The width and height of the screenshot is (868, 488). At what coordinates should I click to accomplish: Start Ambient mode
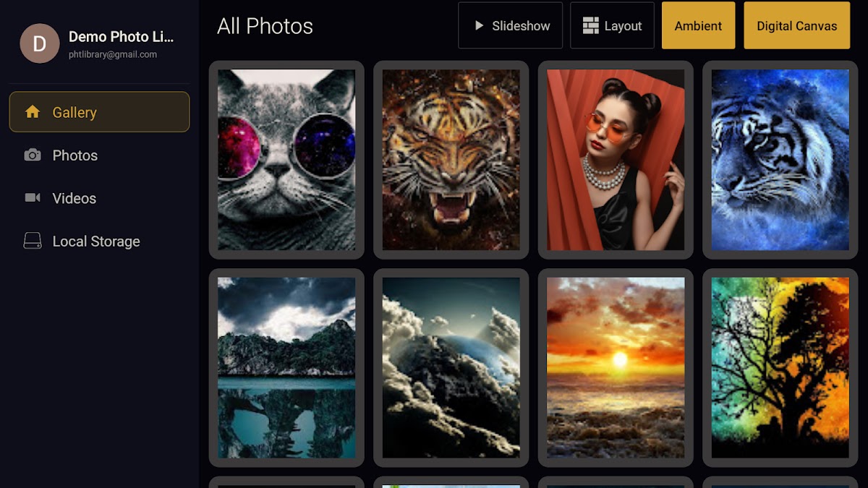[698, 25]
